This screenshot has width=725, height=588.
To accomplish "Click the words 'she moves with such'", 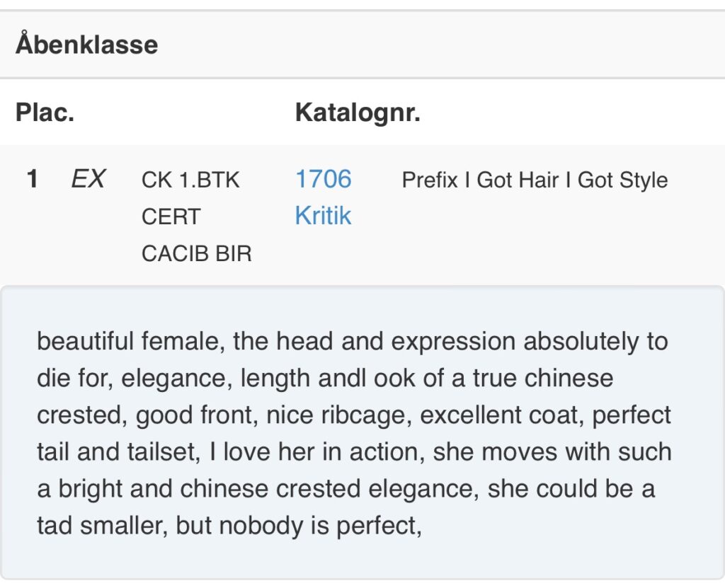I will tap(552, 451).
